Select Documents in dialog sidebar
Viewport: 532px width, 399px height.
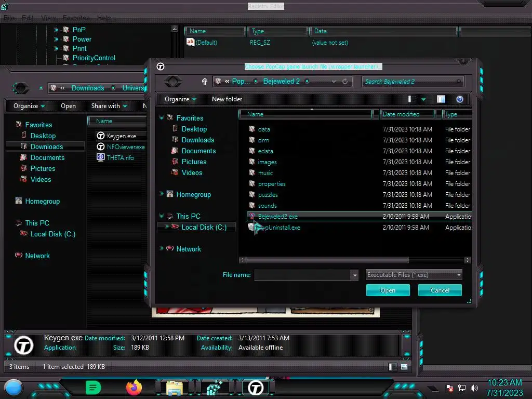click(x=198, y=151)
